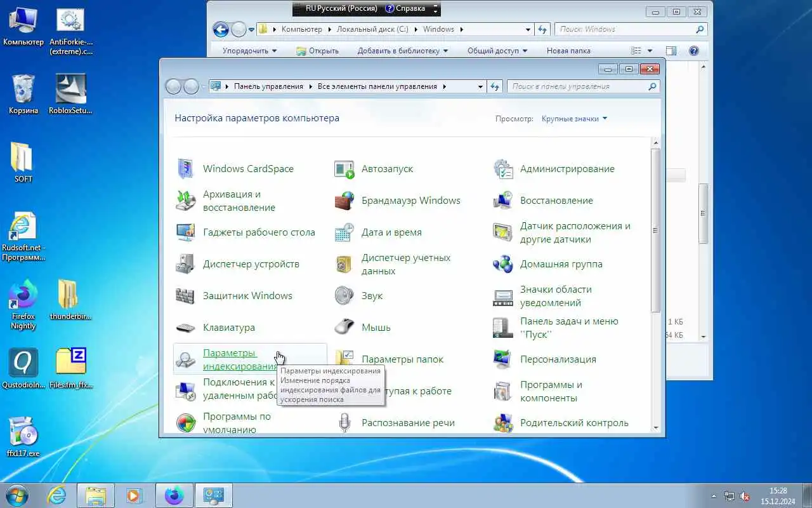Open Упорядочить menu in Explorer window
812x508 pixels.
[249, 51]
